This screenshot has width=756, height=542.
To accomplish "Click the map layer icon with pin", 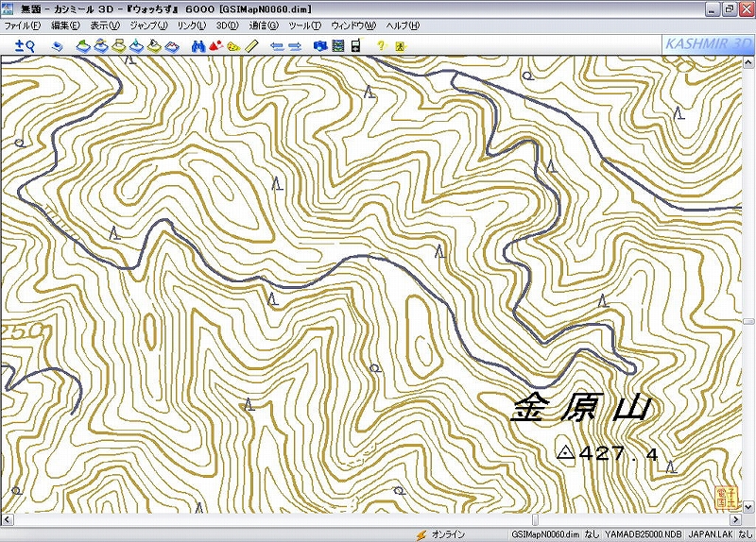I will click(x=136, y=46).
